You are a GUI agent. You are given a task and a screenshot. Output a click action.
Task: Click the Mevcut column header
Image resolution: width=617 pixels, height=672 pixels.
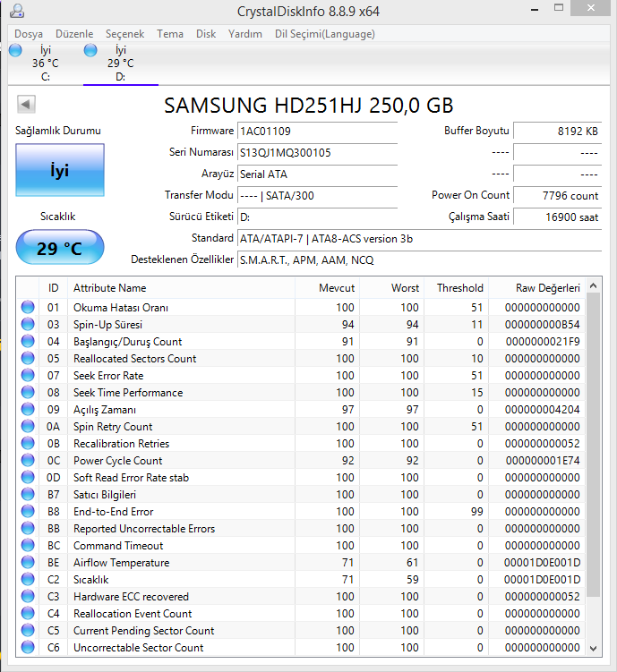tap(327, 288)
